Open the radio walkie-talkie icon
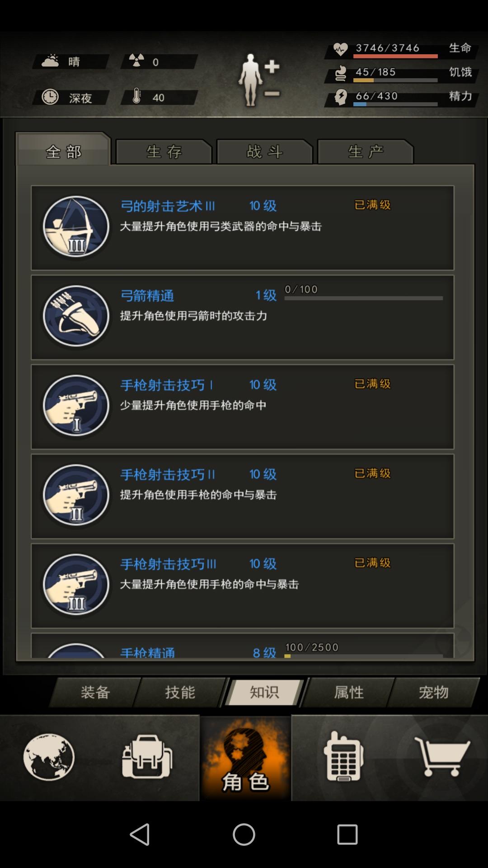The image size is (488, 868). (343, 756)
